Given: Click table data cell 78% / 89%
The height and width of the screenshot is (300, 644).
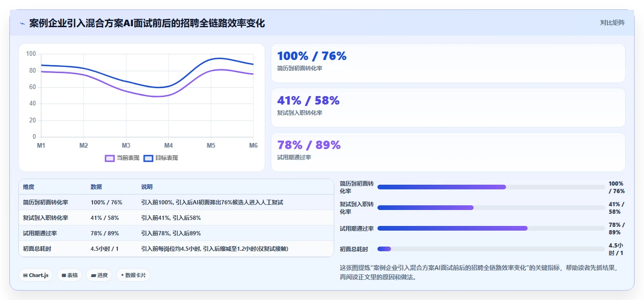Looking at the screenshot, I should tap(105, 233).
